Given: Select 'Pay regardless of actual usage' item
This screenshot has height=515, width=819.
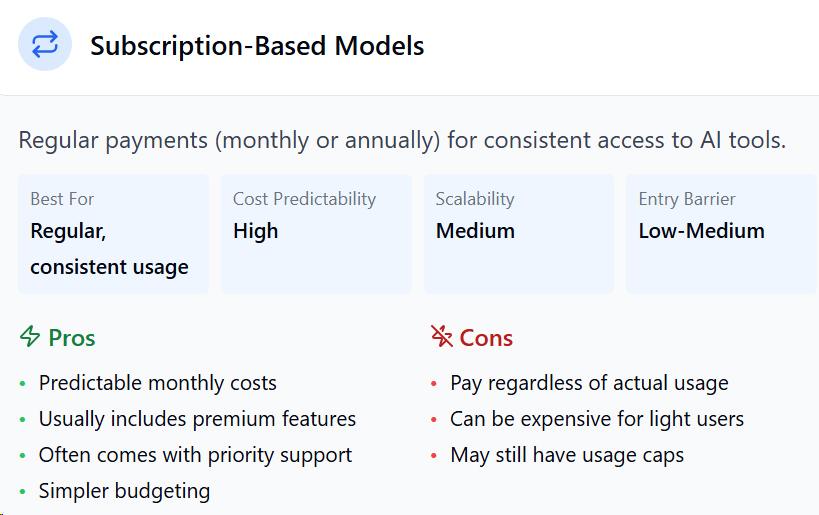Looking at the screenshot, I should [x=589, y=383].
